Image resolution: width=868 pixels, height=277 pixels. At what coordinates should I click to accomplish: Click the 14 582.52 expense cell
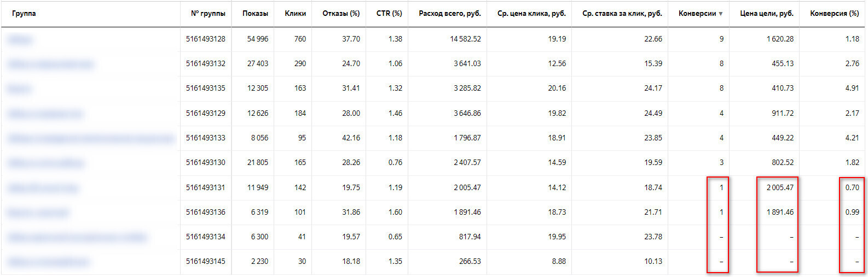coord(465,39)
